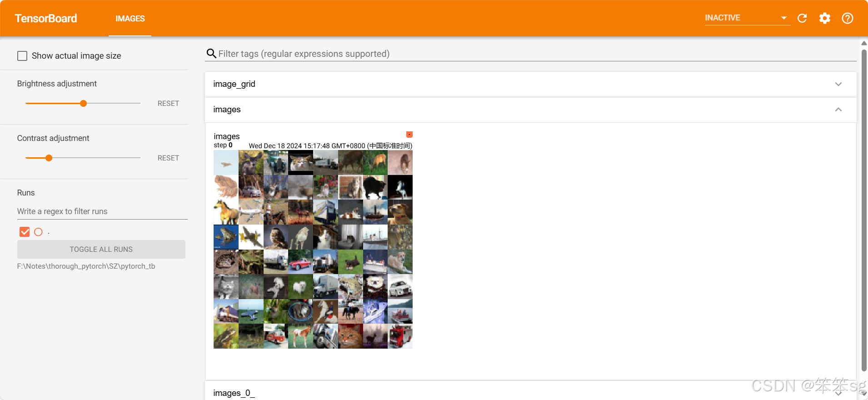The height and width of the screenshot is (400, 868).
Task: Click the log directory path text
Action: tap(86, 266)
